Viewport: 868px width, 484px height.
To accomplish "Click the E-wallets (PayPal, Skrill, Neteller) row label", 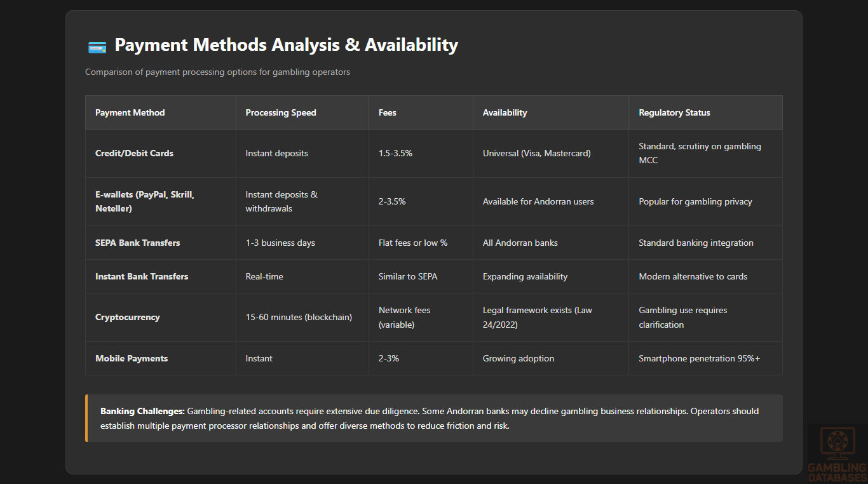I will [x=144, y=201].
